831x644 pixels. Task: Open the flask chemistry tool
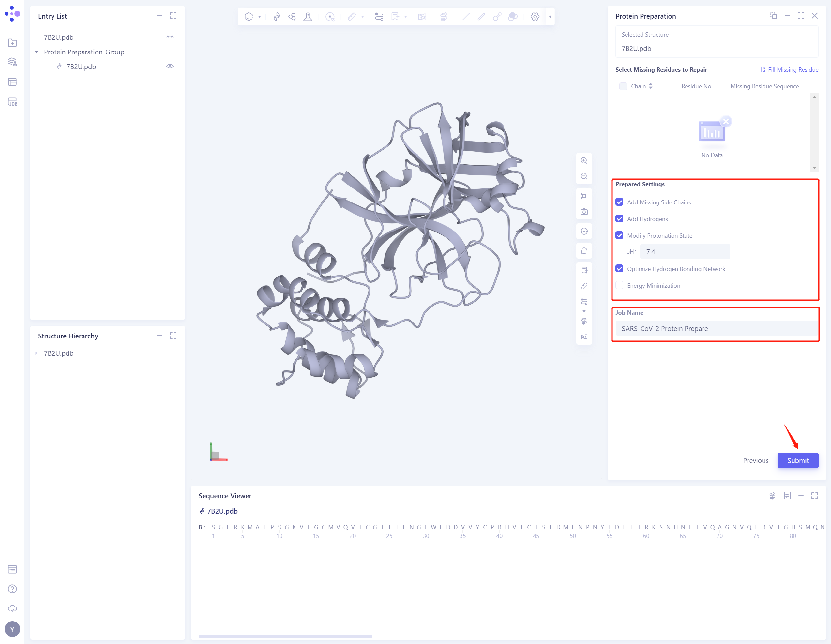click(308, 17)
